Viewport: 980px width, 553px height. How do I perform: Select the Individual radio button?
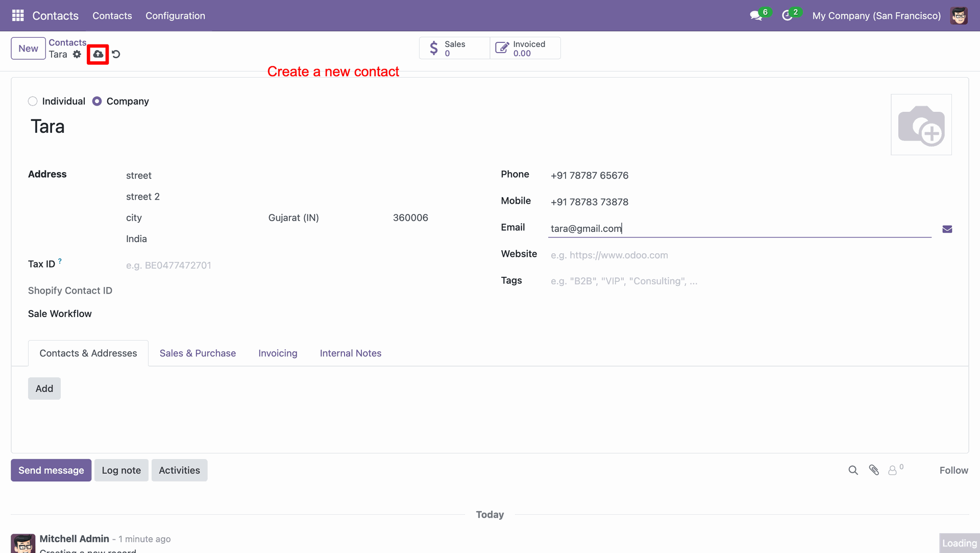click(x=33, y=101)
